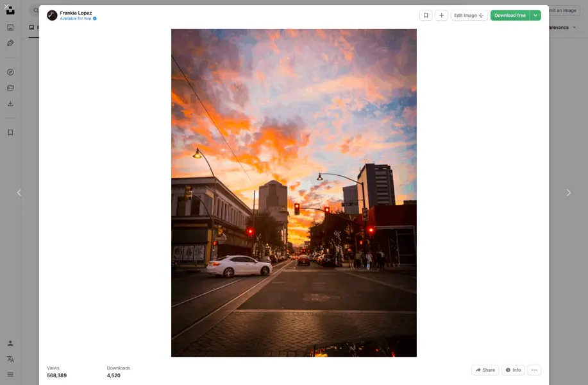Close the photo modal with the X

(x=6, y=7)
